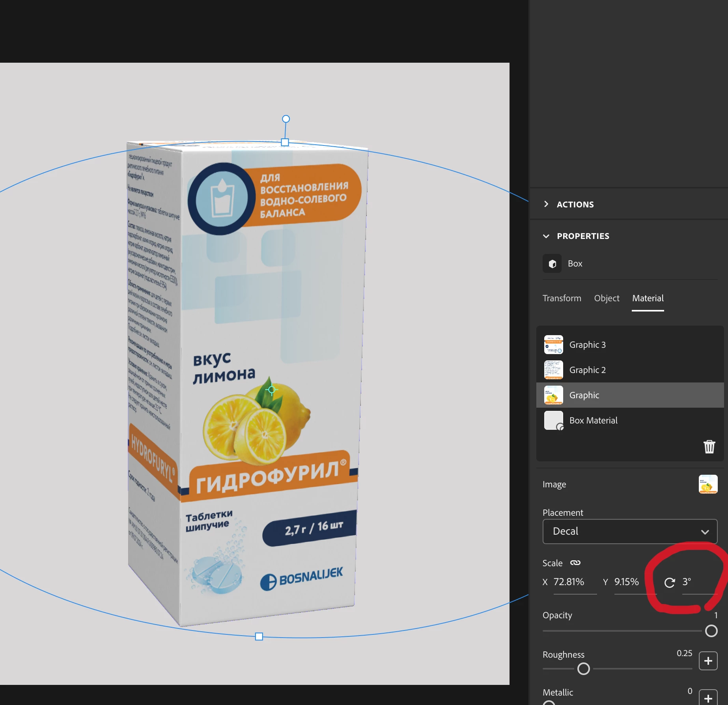
Task: Click the Box object cube icon
Action: (x=552, y=263)
